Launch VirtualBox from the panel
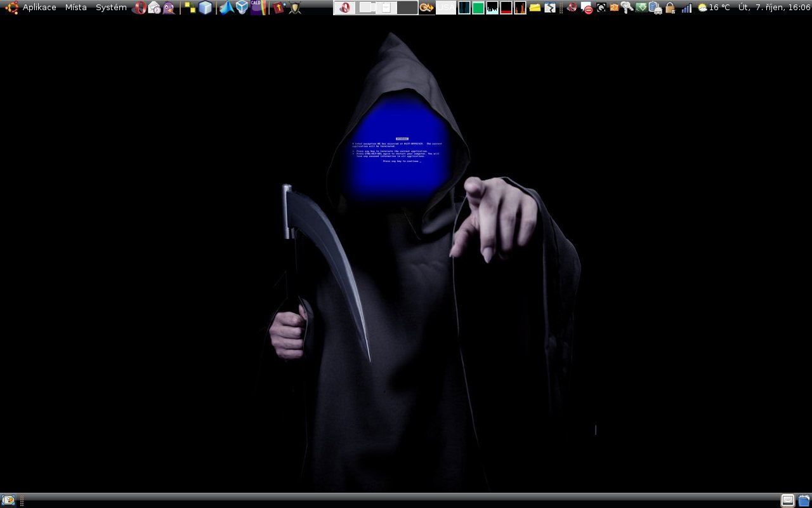Screen dimensions: 812x508 (242, 8)
